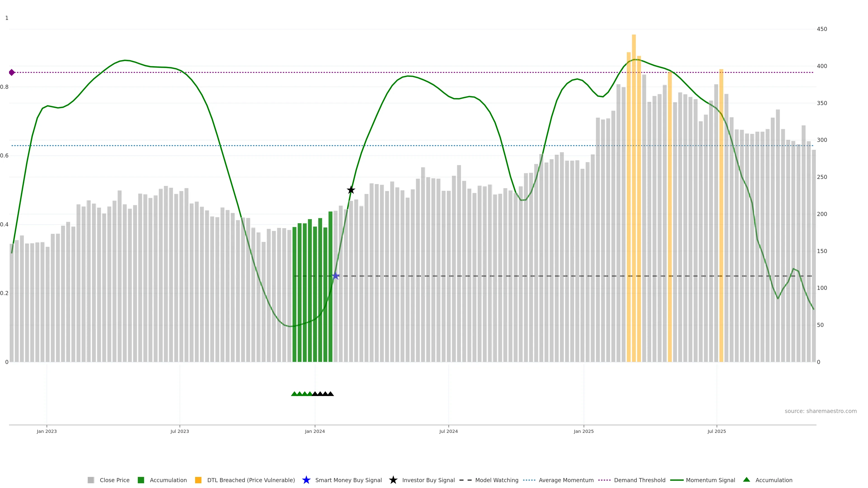The width and height of the screenshot is (868, 488).
Task: Click the black Investor Buy Signal star on chart
Action: [x=351, y=190]
